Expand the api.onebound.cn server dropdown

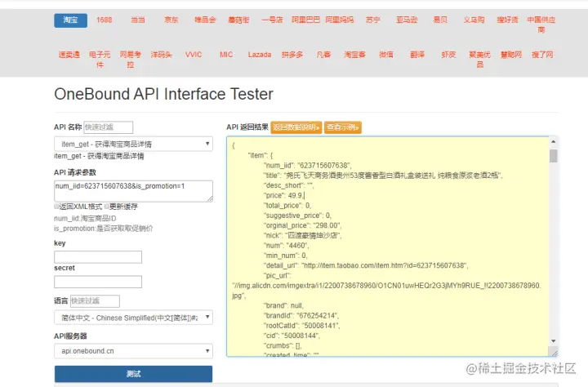click(x=133, y=351)
